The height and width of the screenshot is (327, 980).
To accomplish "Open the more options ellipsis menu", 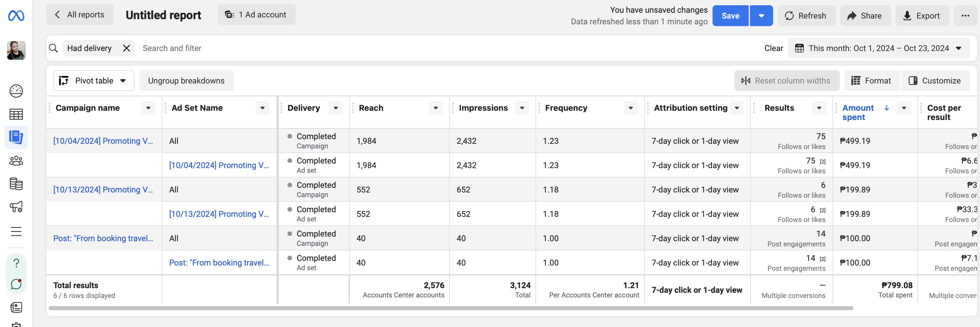I will point(965,16).
